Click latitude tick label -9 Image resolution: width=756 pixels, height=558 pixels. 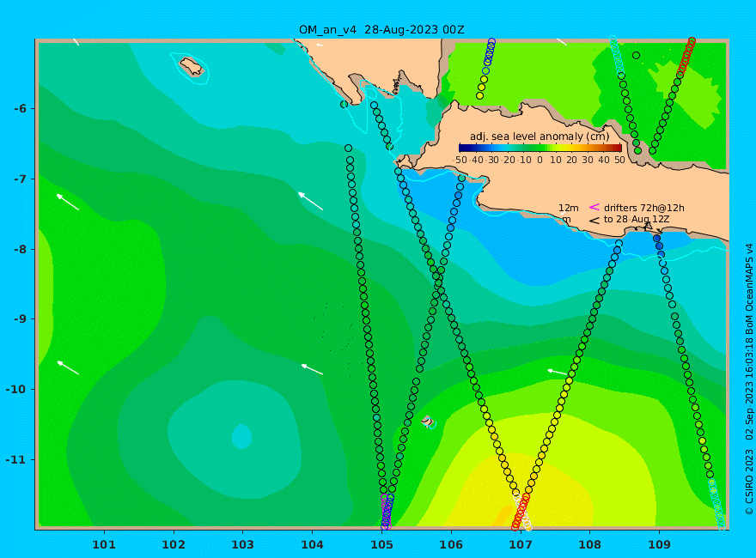point(20,319)
